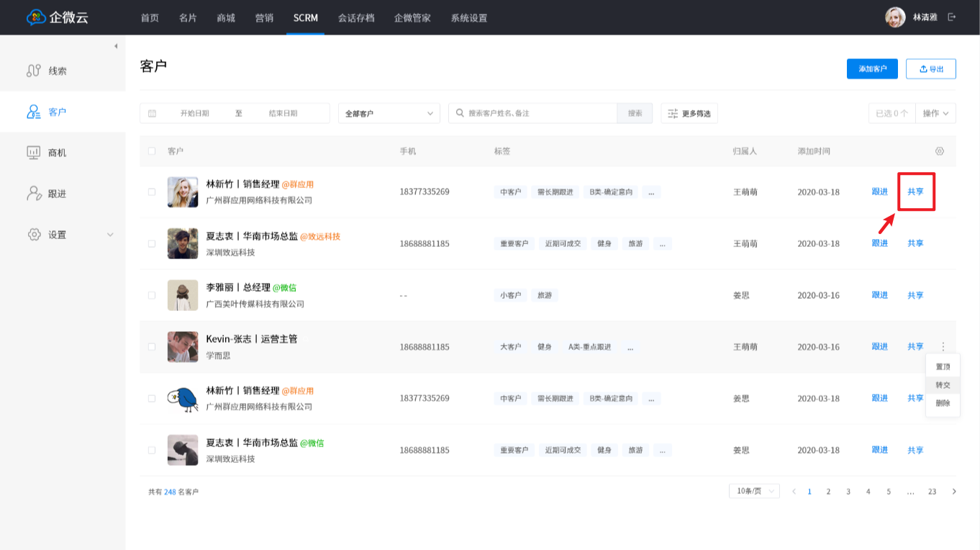Collapse the sidebar with the small arrow
Viewport: 980px width, 550px height.
tap(116, 46)
